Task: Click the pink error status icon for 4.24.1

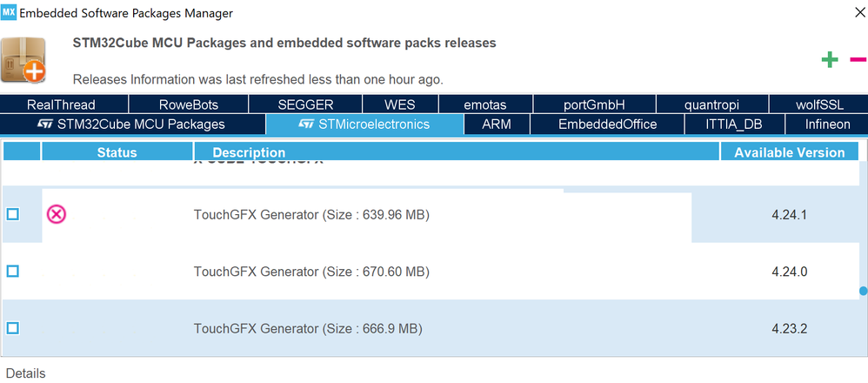Action: (56, 214)
